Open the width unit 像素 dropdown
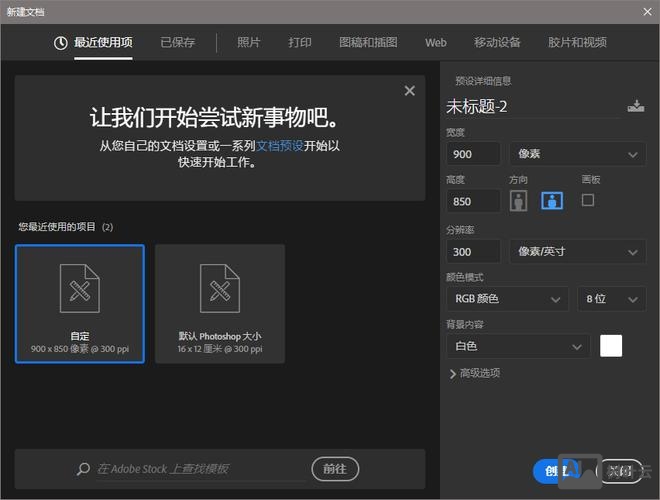The image size is (660, 500). (x=578, y=154)
